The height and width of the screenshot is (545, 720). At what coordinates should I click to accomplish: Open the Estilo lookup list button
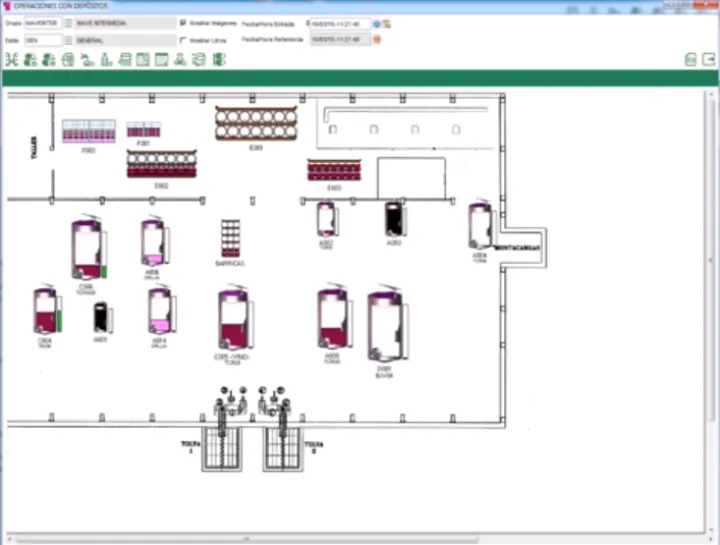(x=69, y=40)
